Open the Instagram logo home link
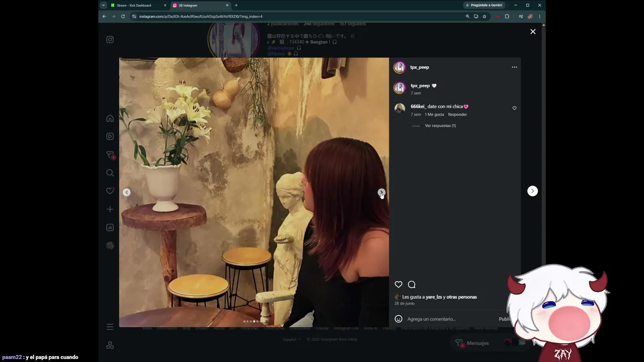Screen dimensions: 644x362 point(110,40)
